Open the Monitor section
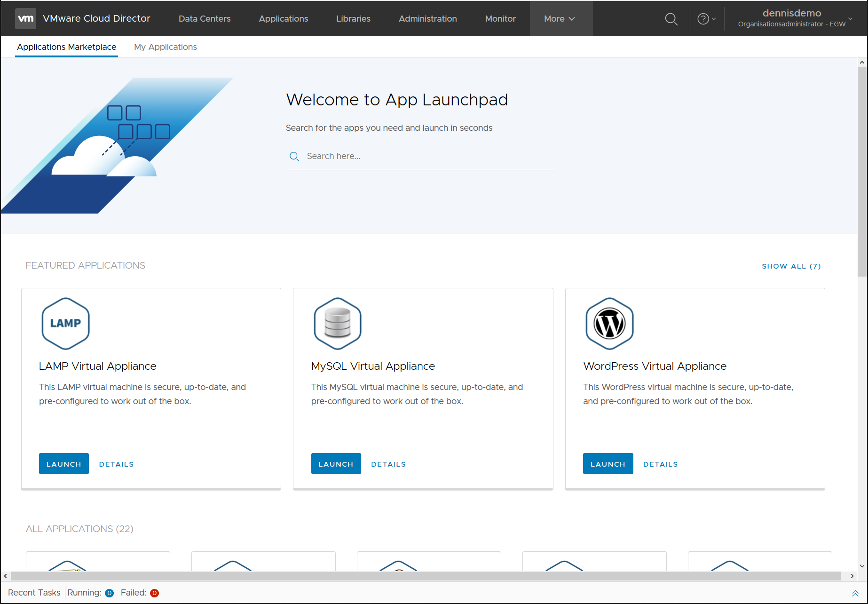Viewport: 868px width, 604px height. 500,19
